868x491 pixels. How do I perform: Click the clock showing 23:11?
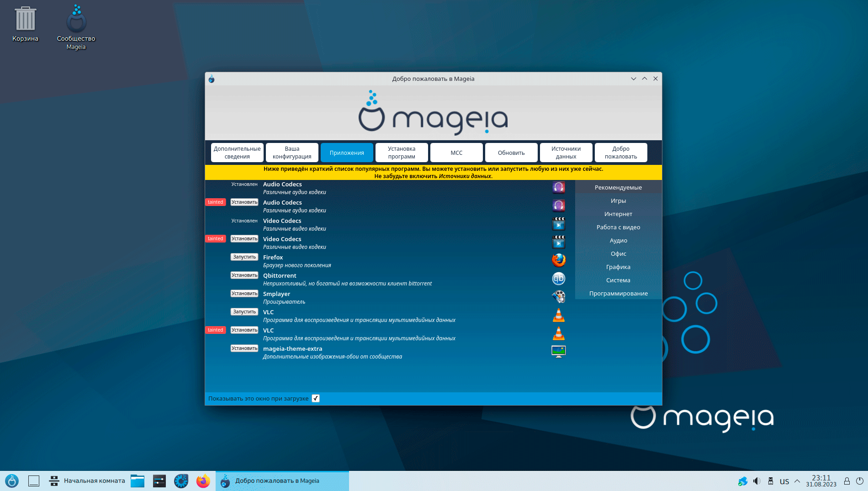click(x=821, y=481)
